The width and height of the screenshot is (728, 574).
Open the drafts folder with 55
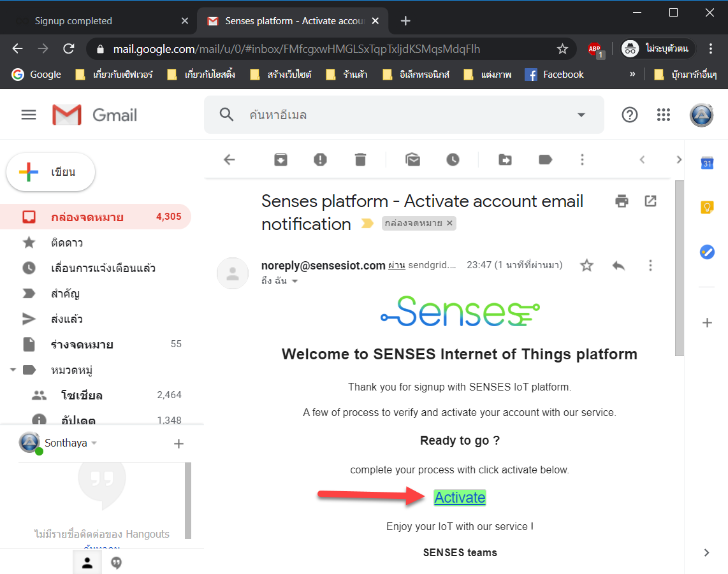(95, 344)
